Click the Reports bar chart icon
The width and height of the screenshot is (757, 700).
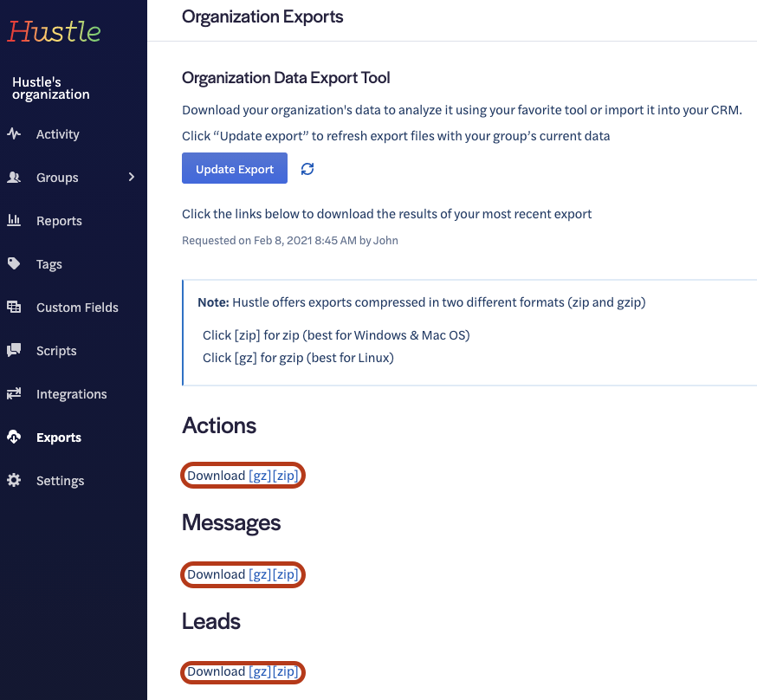click(x=14, y=221)
